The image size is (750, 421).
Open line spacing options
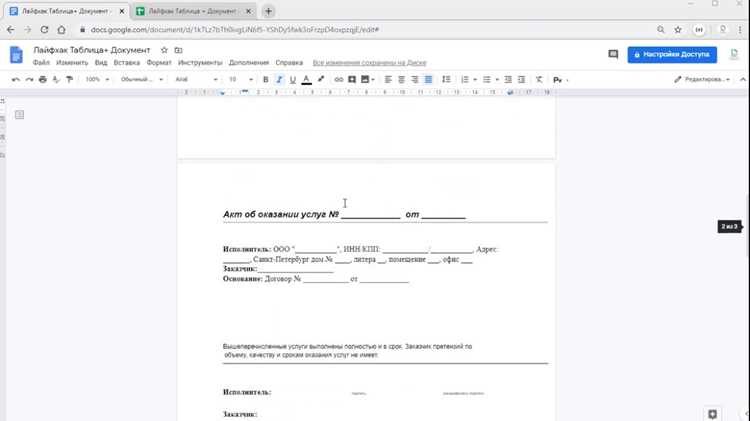tap(446, 79)
